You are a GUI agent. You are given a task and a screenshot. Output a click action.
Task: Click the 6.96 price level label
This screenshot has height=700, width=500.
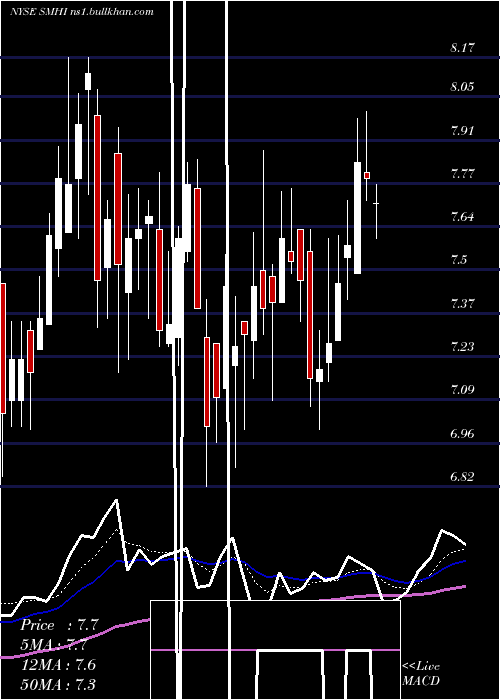pos(462,433)
